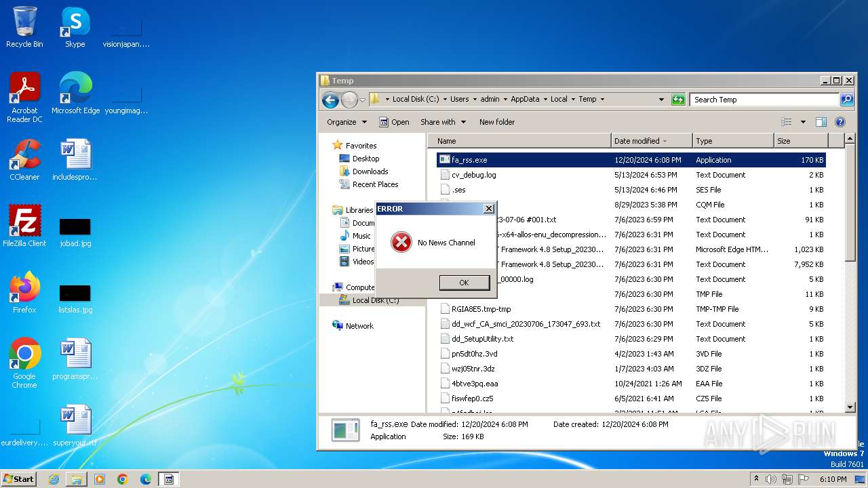This screenshot has height=488, width=868.
Task: Open Explorer help question mark icon
Action: point(840,122)
